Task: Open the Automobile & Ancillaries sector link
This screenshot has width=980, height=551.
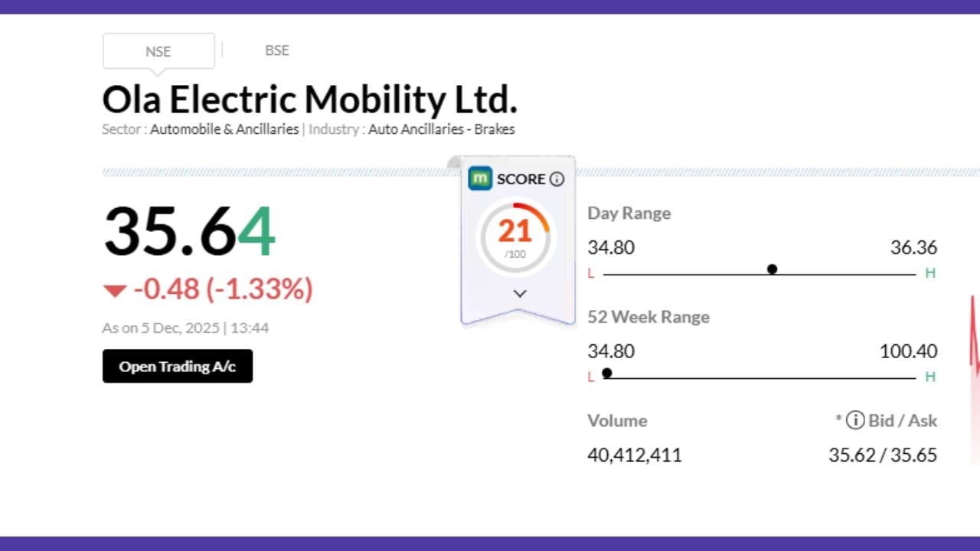Action: (224, 129)
